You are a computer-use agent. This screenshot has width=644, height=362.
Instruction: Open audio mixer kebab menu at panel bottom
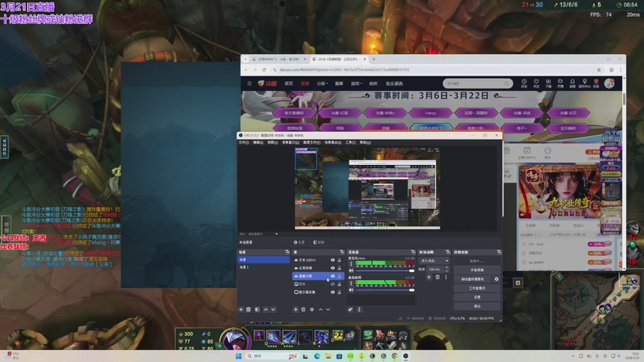(x=359, y=310)
